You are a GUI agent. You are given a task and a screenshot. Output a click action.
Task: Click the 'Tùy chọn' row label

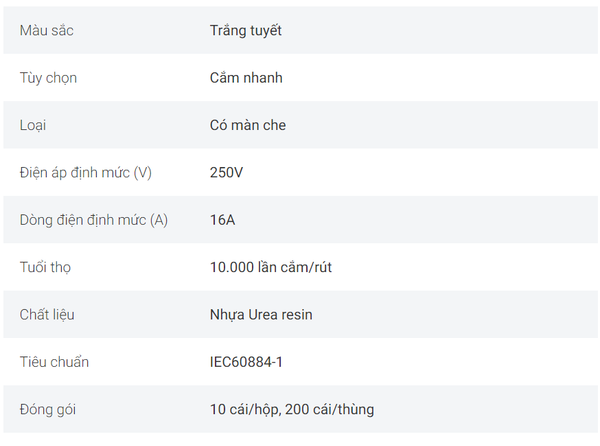click(48, 78)
